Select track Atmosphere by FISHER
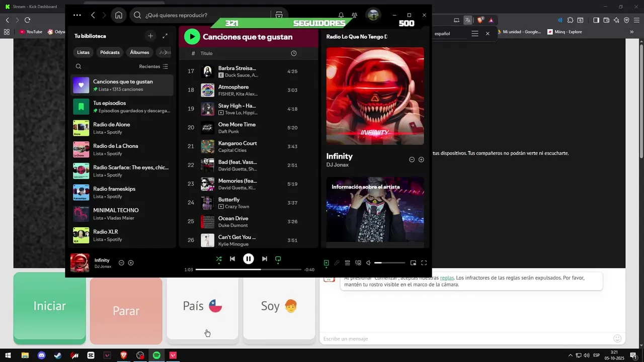644x362 pixels. (x=249, y=90)
